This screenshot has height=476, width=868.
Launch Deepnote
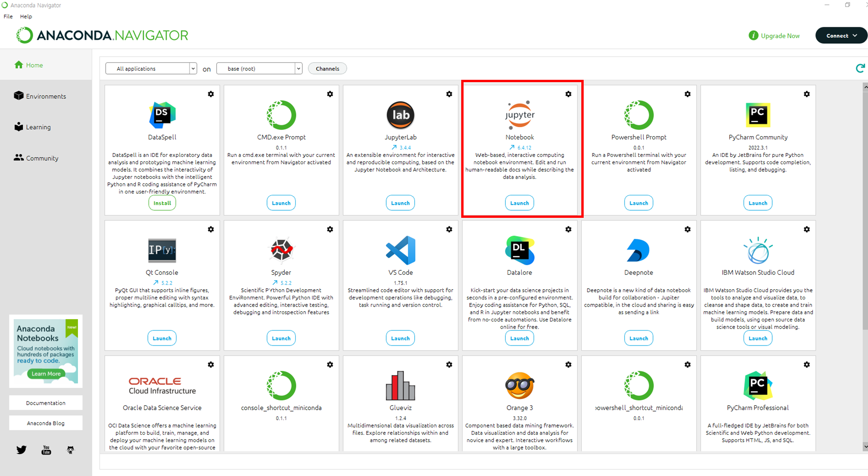(x=639, y=338)
